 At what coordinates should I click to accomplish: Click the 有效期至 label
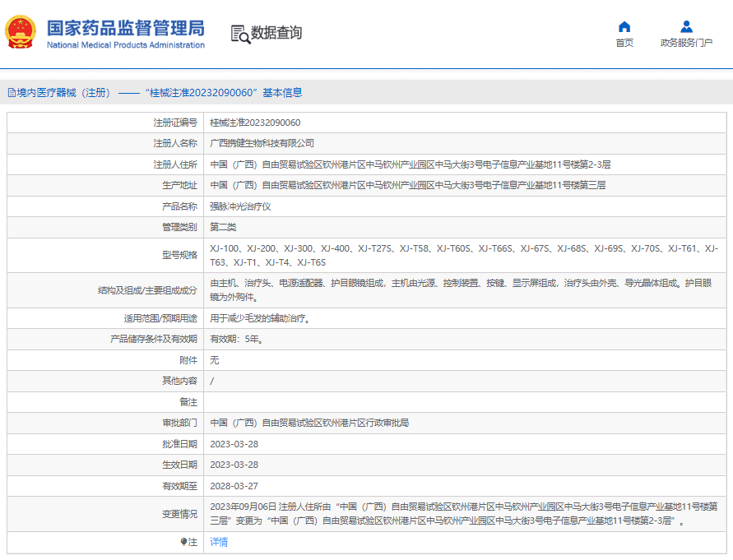coord(179,486)
